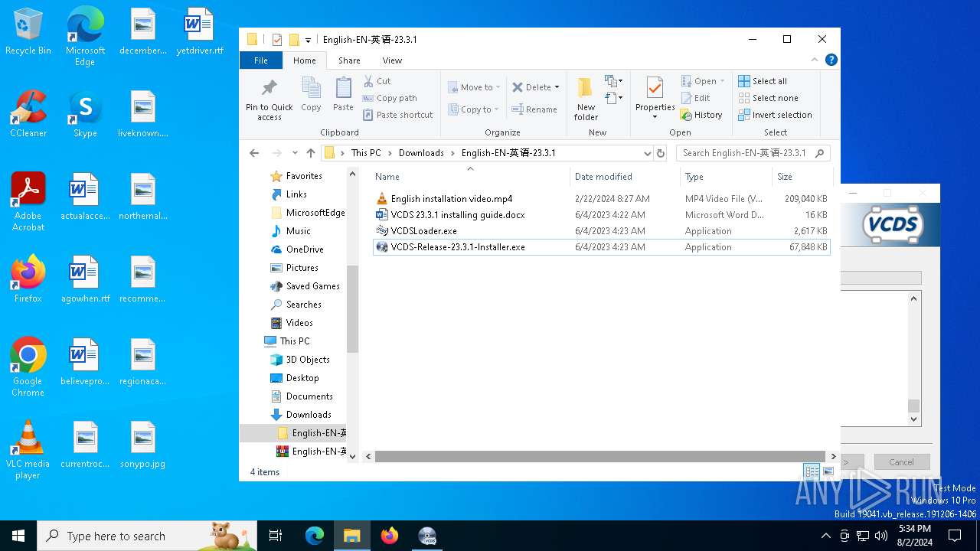
Task: Switch to Large icons view icon
Action: click(x=828, y=472)
